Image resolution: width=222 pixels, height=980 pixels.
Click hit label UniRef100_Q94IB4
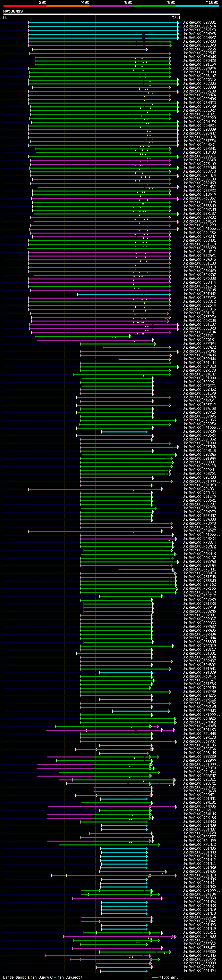199,894
